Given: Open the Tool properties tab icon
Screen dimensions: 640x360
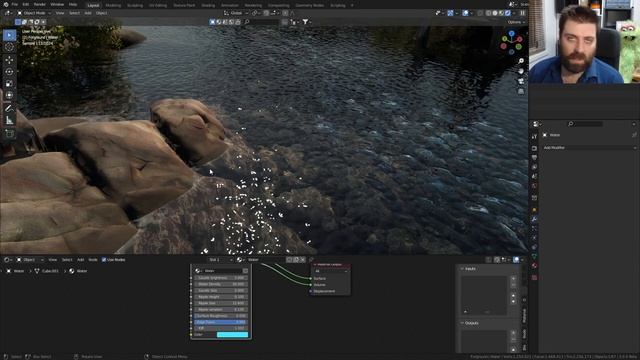Looking at the screenshot, I should (x=534, y=137).
